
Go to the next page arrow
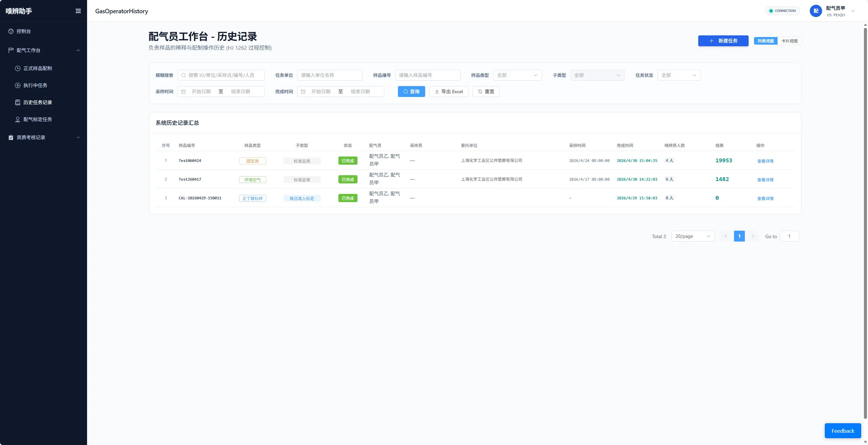tap(753, 236)
